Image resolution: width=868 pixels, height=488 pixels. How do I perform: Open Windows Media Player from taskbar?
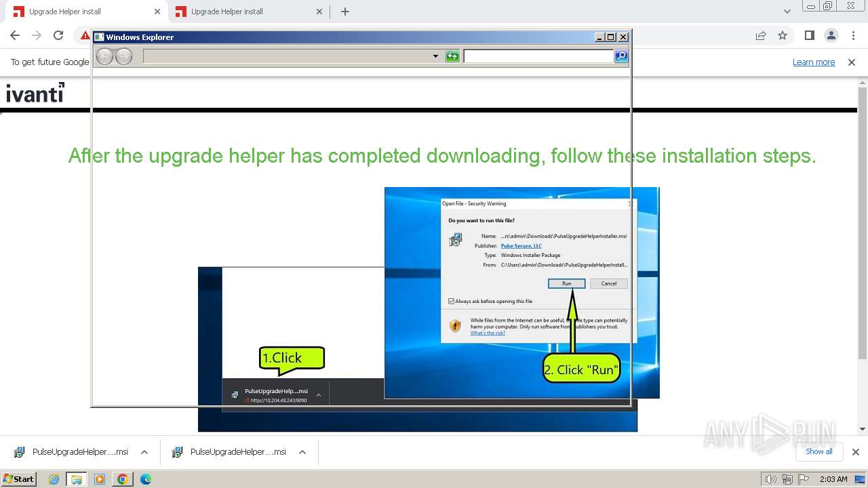[100, 479]
